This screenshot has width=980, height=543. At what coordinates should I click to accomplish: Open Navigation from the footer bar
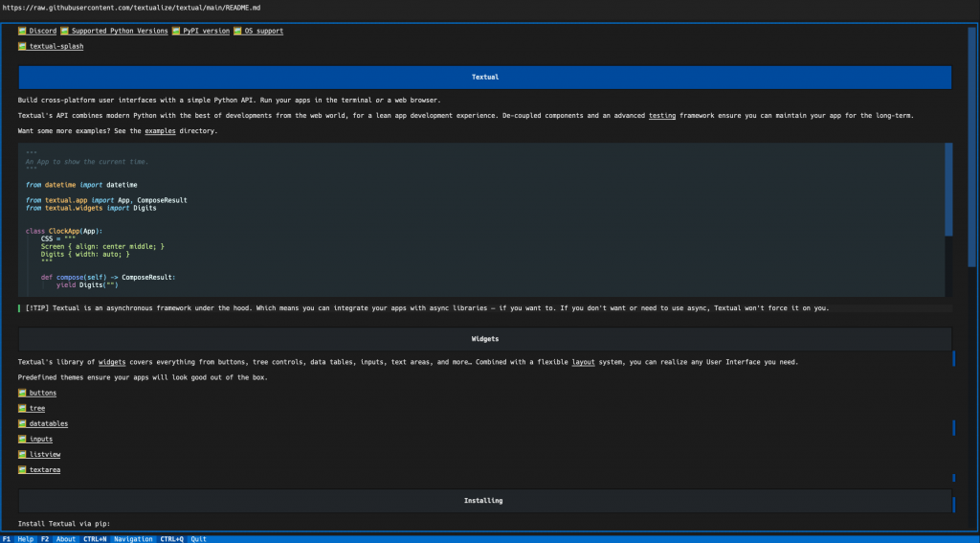coord(133,539)
